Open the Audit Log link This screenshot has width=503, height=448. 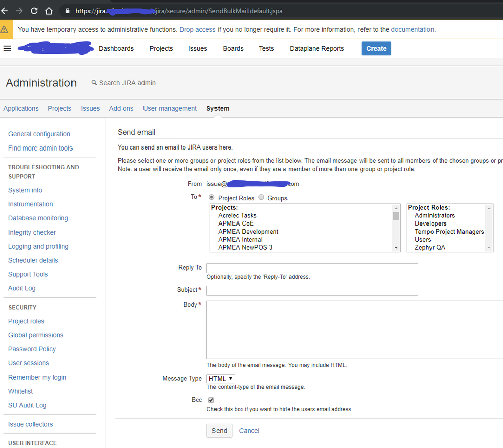[x=22, y=288]
